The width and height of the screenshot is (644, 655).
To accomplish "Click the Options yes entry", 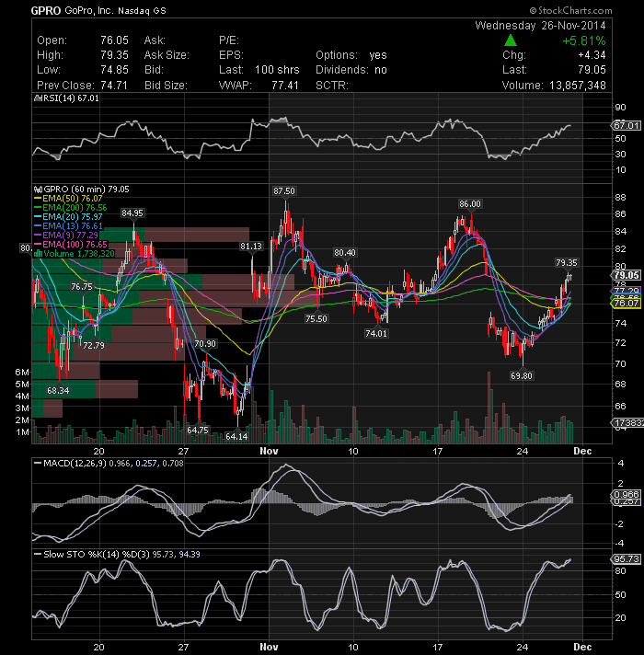I will [x=351, y=55].
